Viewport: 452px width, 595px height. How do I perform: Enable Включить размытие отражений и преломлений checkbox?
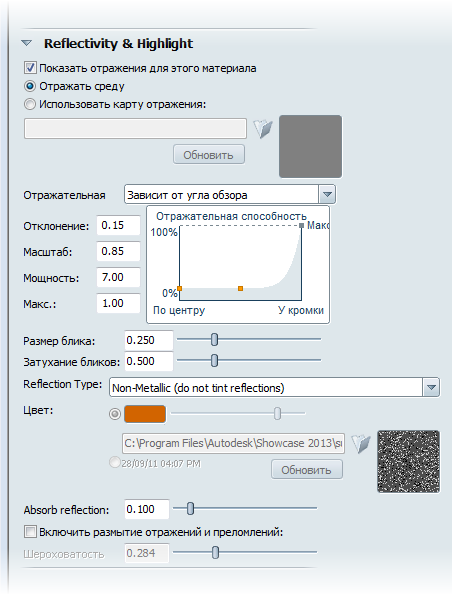pos(30,532)
